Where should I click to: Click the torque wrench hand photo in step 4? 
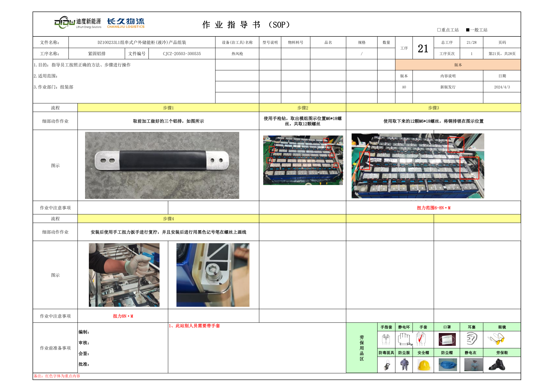pyautogui.click(x=124, y=275)
